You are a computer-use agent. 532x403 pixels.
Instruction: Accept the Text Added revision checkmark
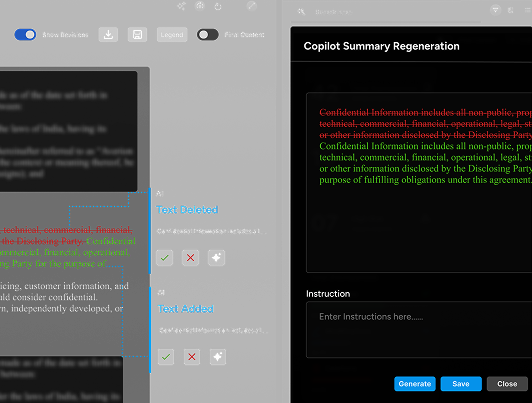click(x=166, y=357)
